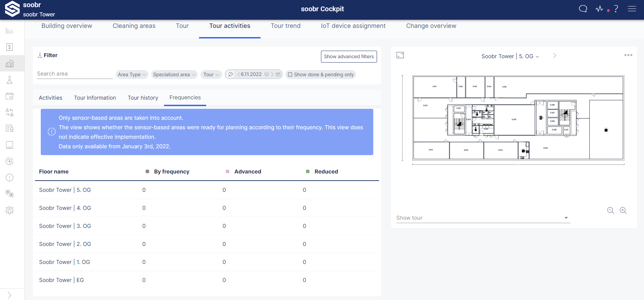Select the Soobr Tower | 1. OG row

[x=207, y=262]
